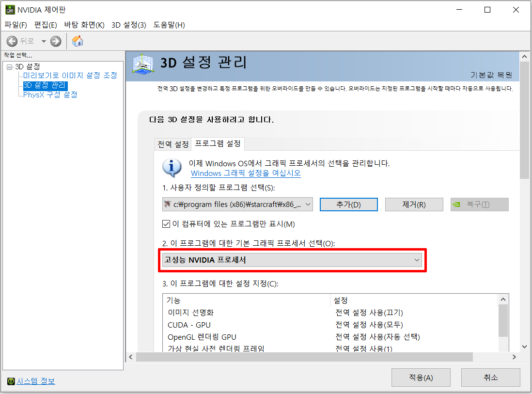This screenshot has height=394, width=532.
Task: Click the 적용(A) button
Action: (421, 378)
